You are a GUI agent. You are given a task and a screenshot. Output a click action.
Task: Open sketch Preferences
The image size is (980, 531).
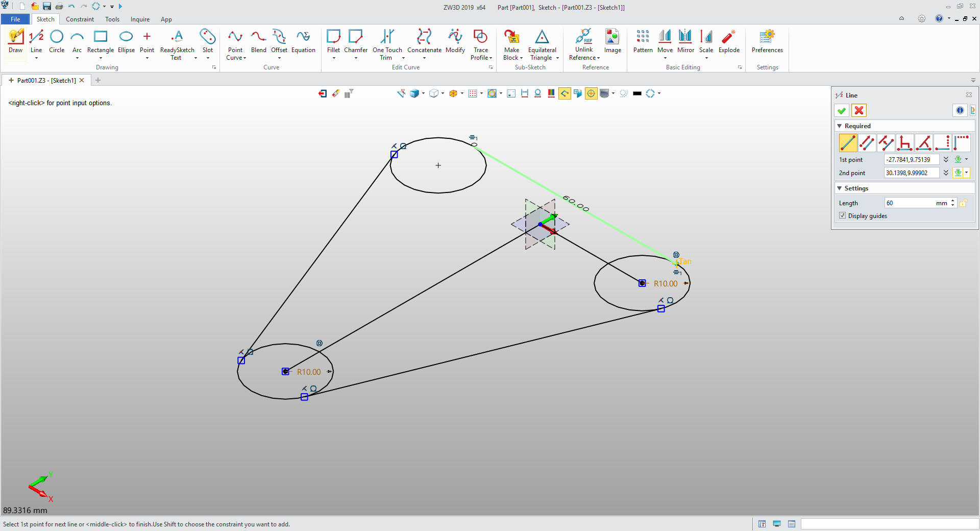click(767, 42)
